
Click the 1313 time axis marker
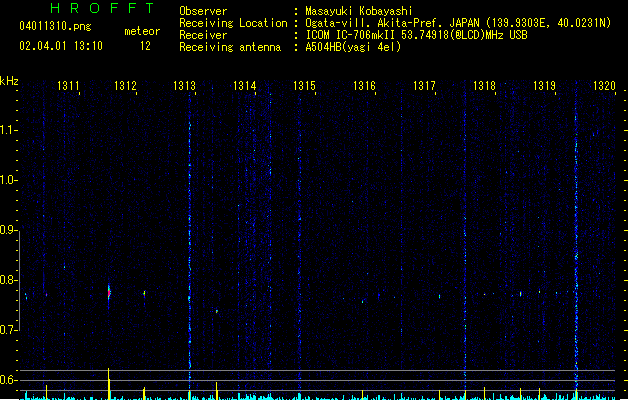[184, 85]
